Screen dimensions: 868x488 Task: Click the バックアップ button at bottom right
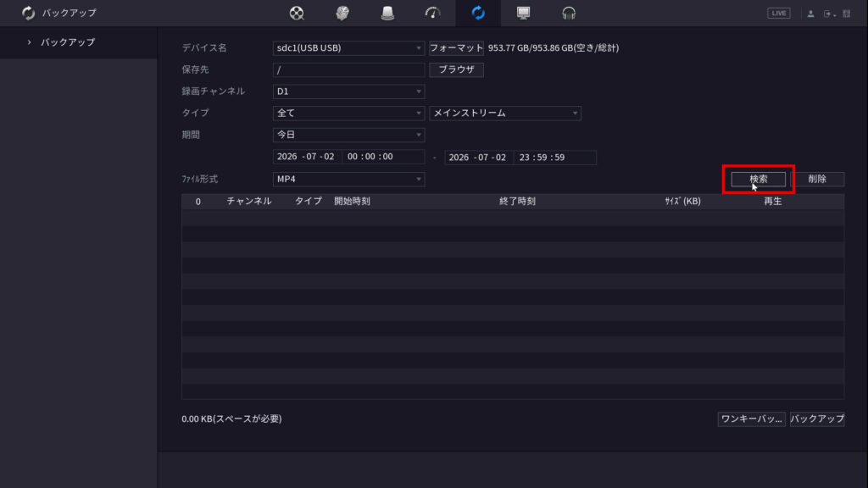pos(817,419)
